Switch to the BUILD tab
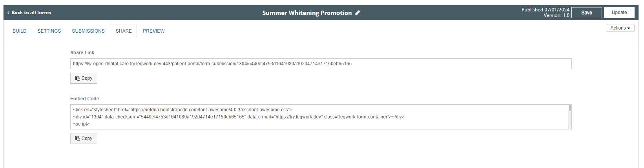The width and height of the screenshot is (644, 168). tap(20, 31)
